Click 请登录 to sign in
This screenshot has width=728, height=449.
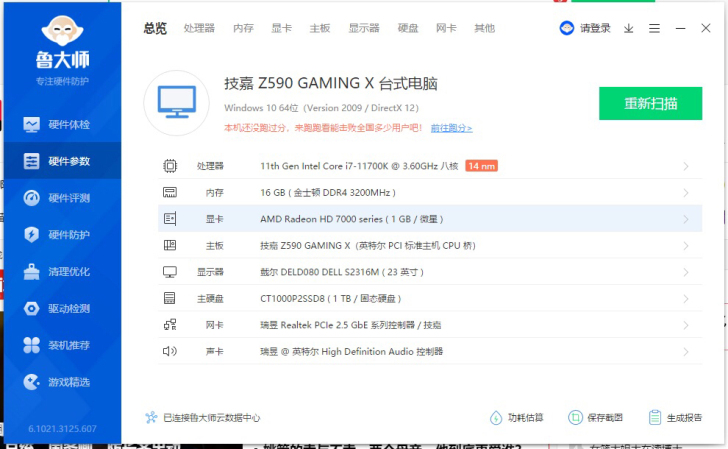(595, 28)
